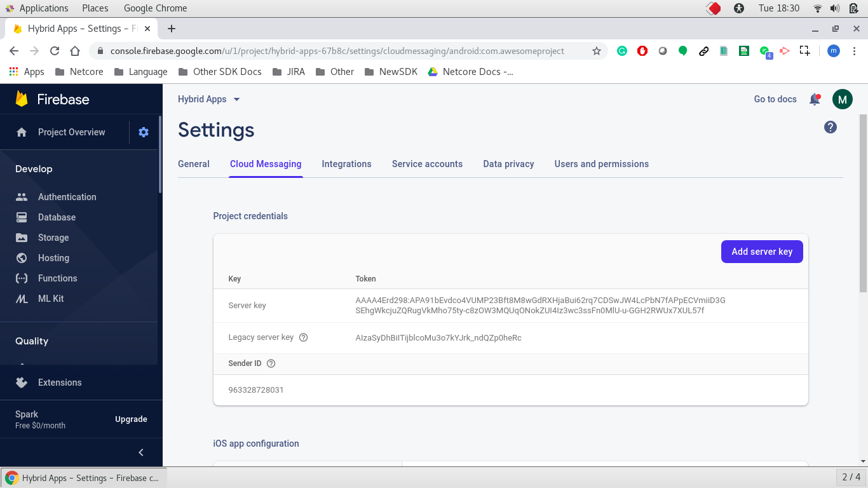Open the NewSDK bookmarks folder
The image size is (868, 488).
(x=391, y=72)
